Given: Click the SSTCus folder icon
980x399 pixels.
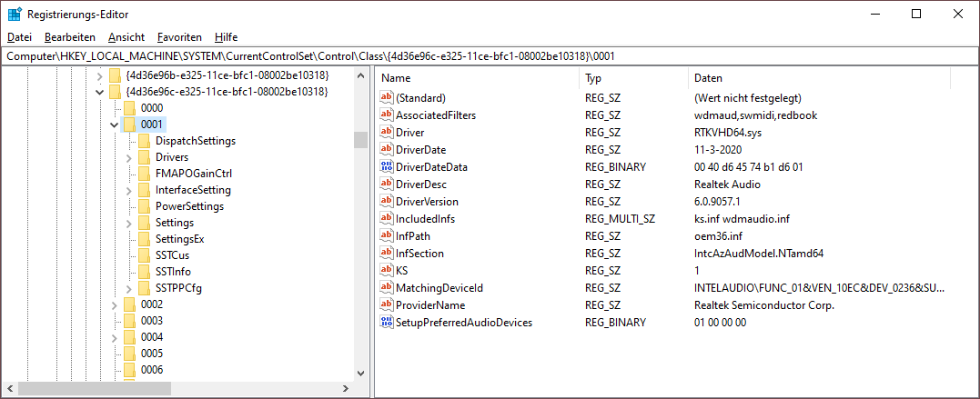Looking at the screenshot, I should (x=145, y=254).
